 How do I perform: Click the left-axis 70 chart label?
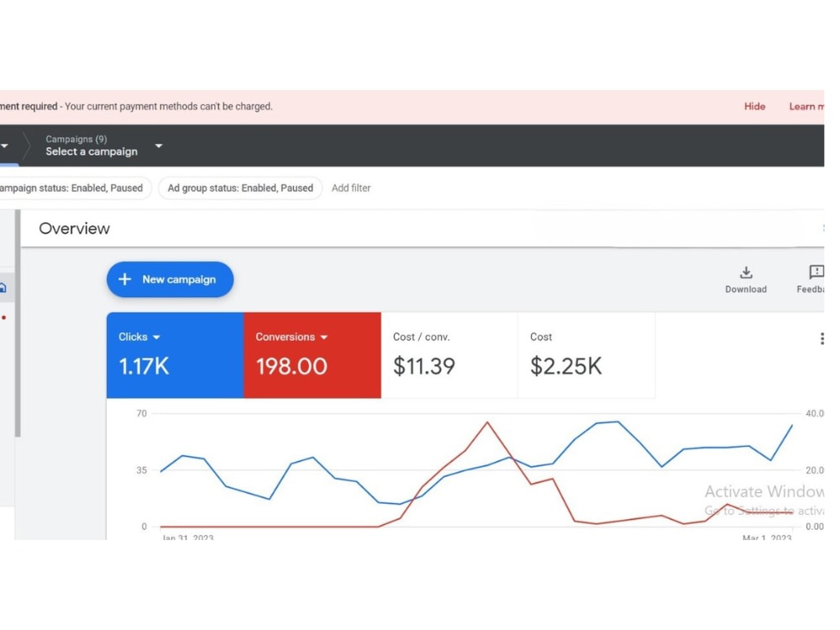tap(141, 413)
